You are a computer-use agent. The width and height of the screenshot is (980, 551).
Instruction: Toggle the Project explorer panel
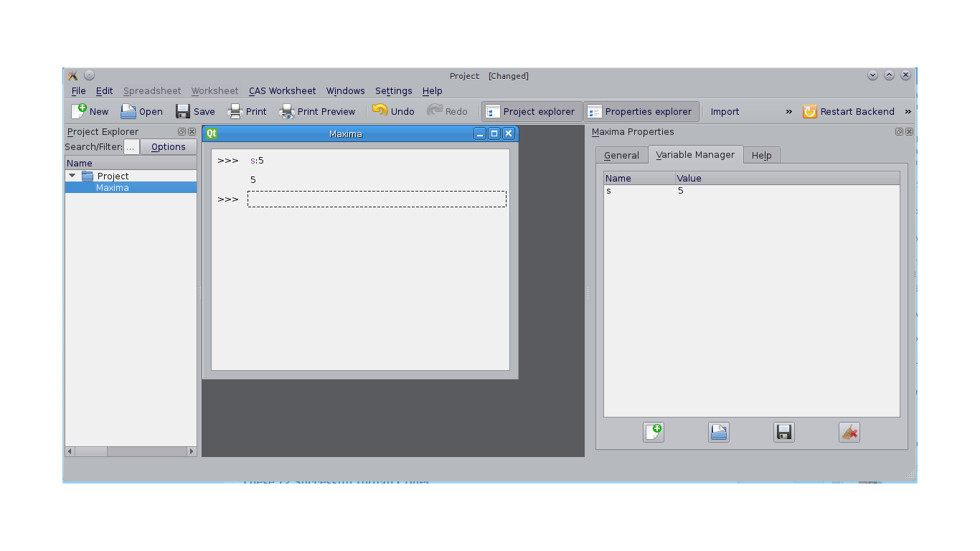pos(531,111)
